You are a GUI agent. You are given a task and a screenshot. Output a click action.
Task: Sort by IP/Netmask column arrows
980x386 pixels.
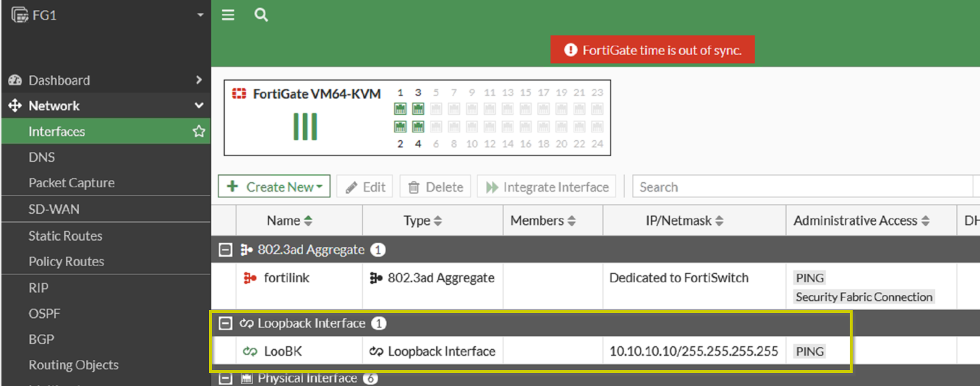pyautogui.click(x=719, y=221)
